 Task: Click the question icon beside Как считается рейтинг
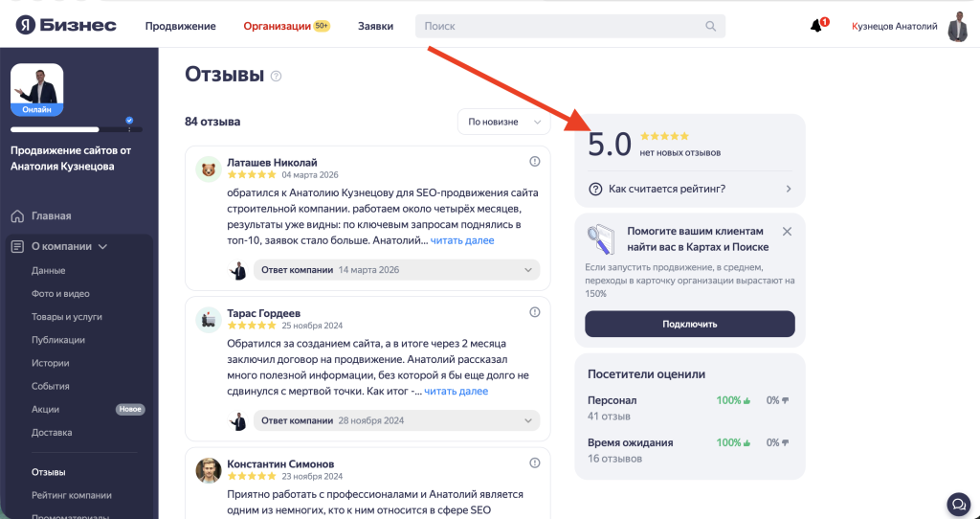tap(596, 189)
